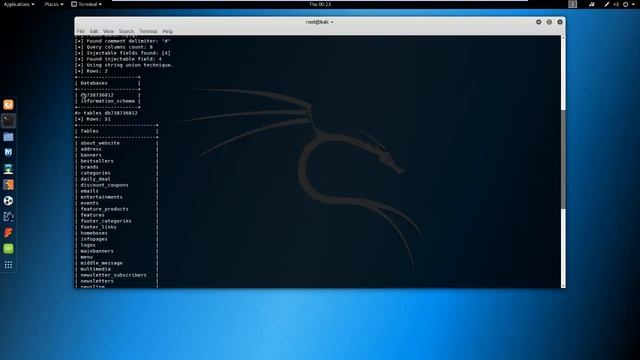The height and width of the screenshot is (360, 640).
Task: Click the discount_coupons table row
Action: 104,185
